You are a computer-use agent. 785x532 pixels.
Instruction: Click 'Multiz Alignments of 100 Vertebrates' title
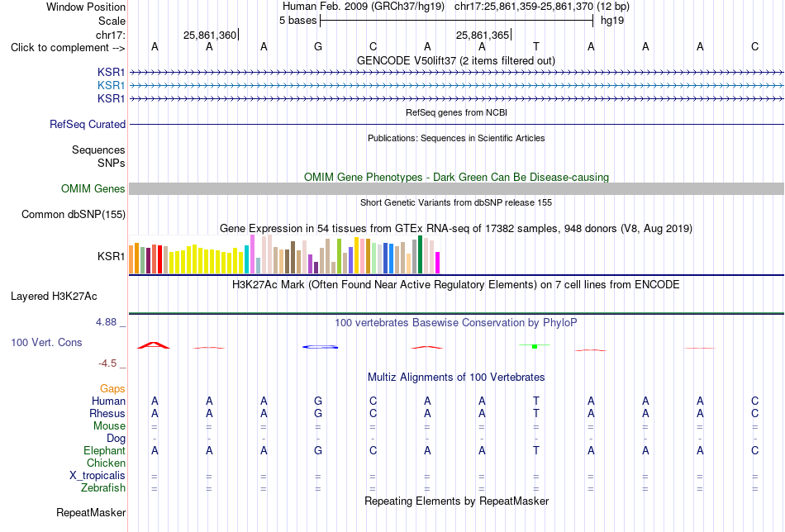click(456, 378)
